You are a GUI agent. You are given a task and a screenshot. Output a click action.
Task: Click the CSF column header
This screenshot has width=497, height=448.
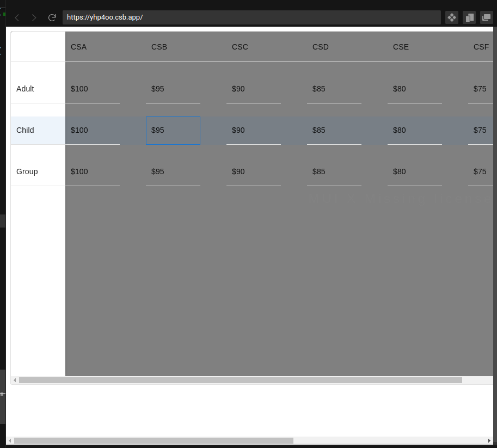click(x=481, y=47)
